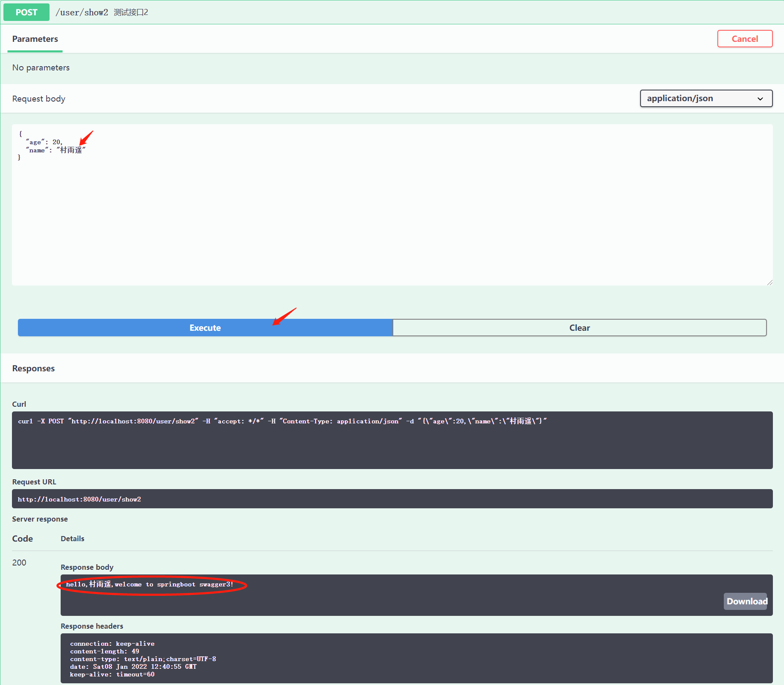Screen dimensions: 784x685
Task: Click the Details column header
Action: 73,539
